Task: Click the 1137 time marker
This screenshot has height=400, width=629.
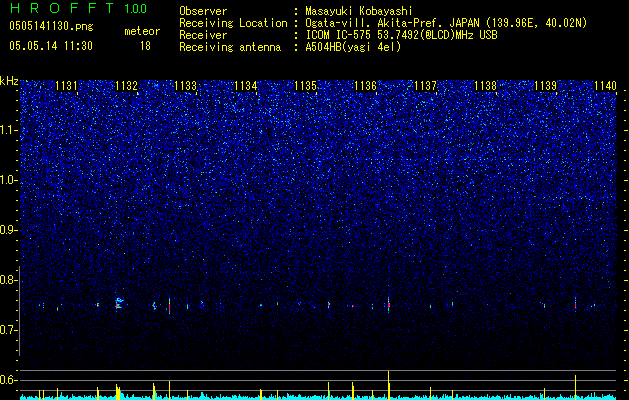Action: point(426,86)
